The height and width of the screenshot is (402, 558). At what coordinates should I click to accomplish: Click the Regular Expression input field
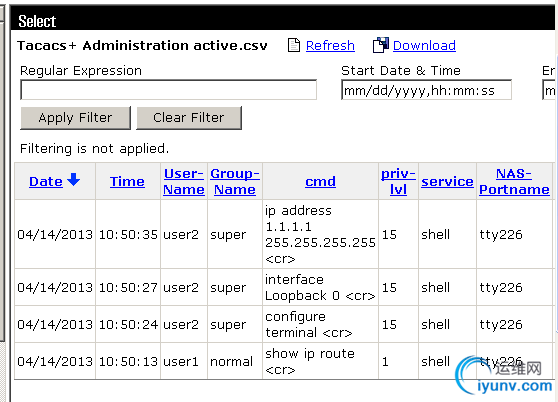click(x=169, y=90)
